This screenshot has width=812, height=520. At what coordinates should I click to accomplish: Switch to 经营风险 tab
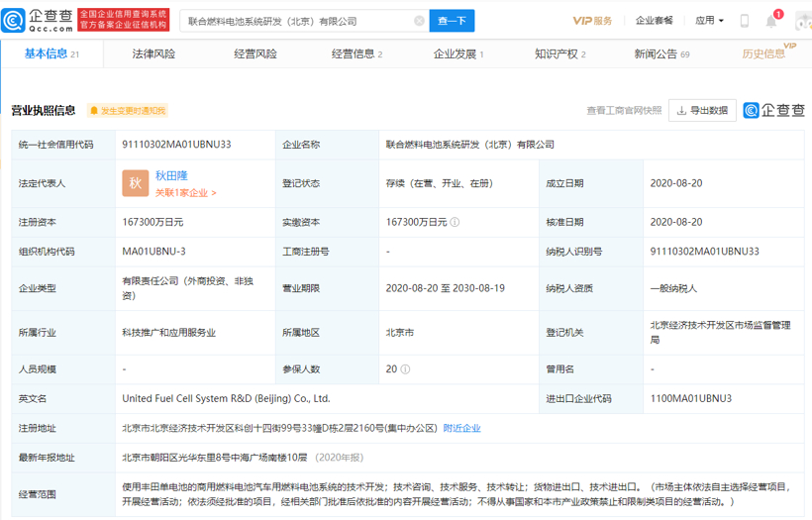click(x=255, y=53)
